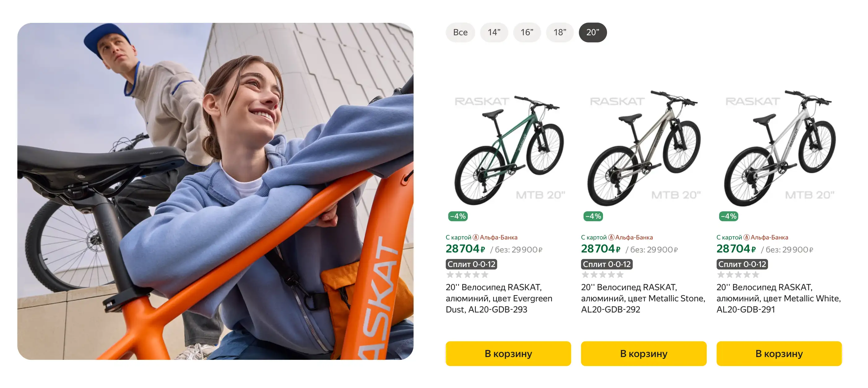The height and width of the screenshot is (388, 868).
Task: Add Metallic Stone bike to cart
Action: (x=643, y=353)
